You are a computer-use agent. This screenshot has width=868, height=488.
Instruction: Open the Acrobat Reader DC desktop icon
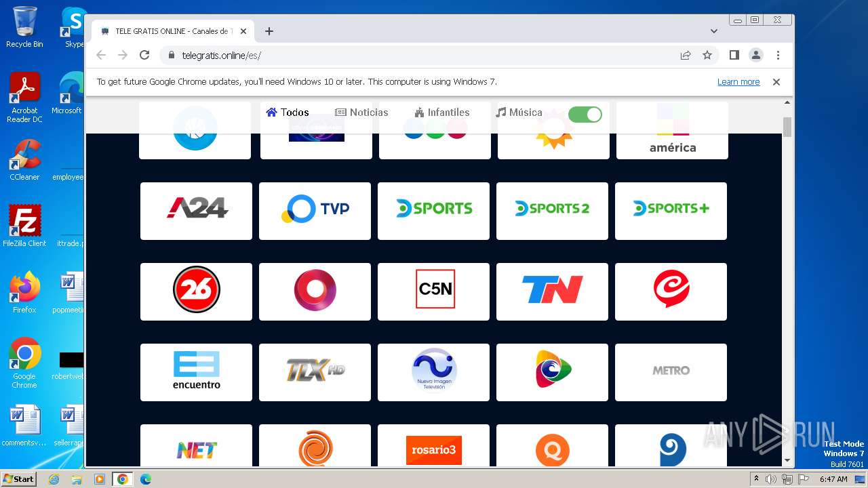(24, 98)
